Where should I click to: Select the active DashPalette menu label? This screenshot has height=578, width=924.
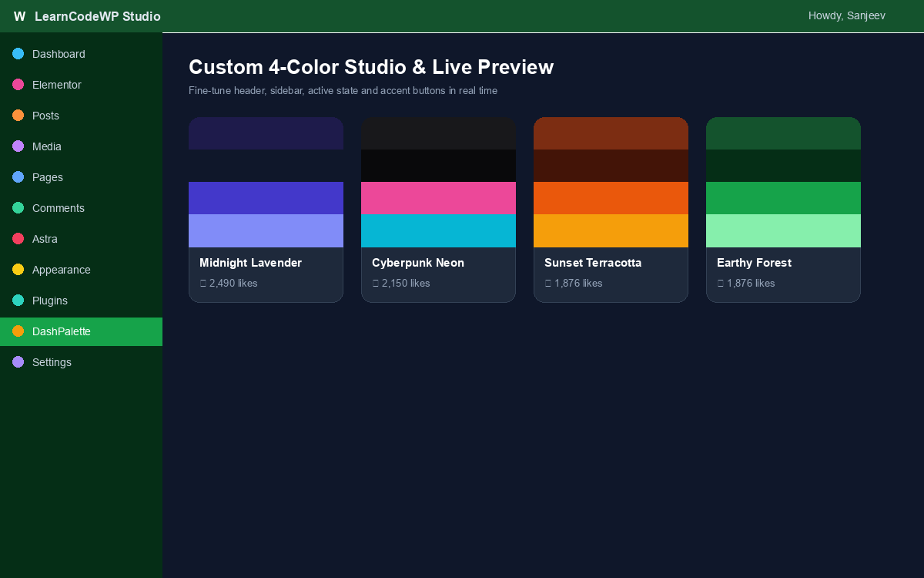[x=62, y=331]
